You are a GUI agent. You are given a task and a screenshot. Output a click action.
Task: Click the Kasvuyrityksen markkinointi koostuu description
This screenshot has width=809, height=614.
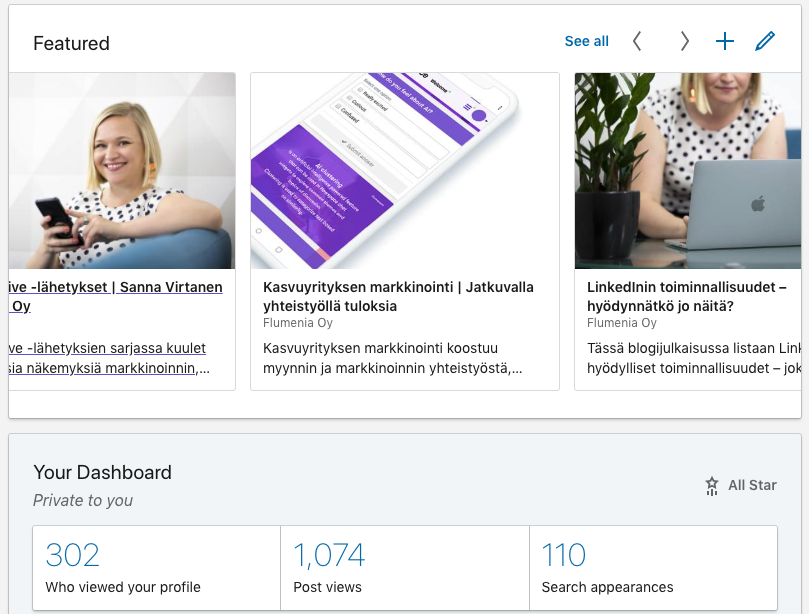point(393,358)
